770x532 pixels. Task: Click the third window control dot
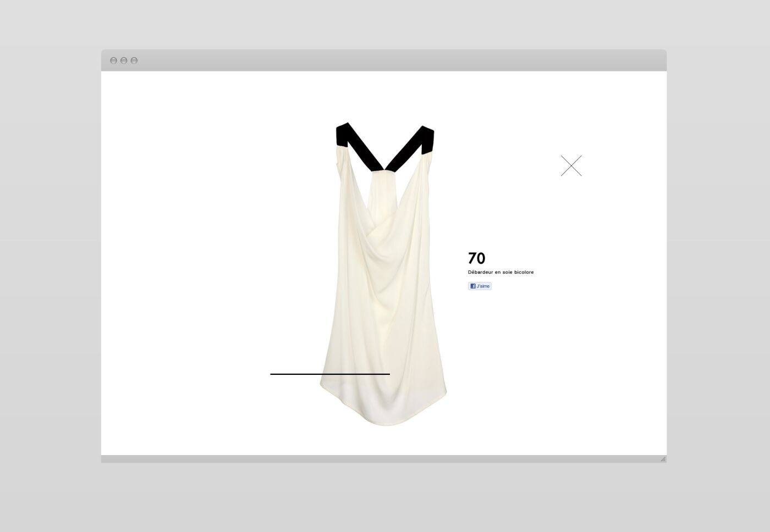tap(134, 60)
